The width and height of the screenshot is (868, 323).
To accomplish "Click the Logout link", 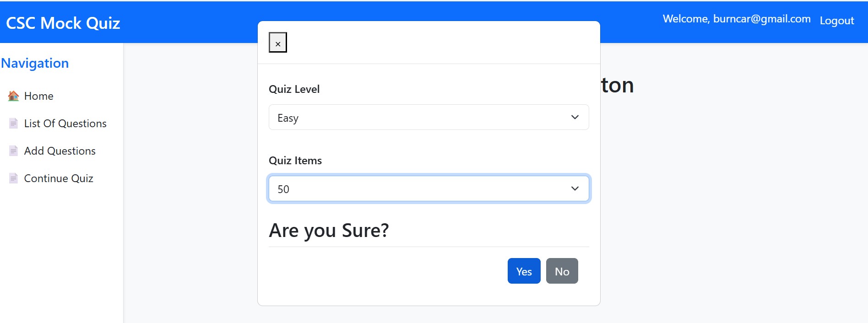I will pyautogui.click(x=836, y=21).
